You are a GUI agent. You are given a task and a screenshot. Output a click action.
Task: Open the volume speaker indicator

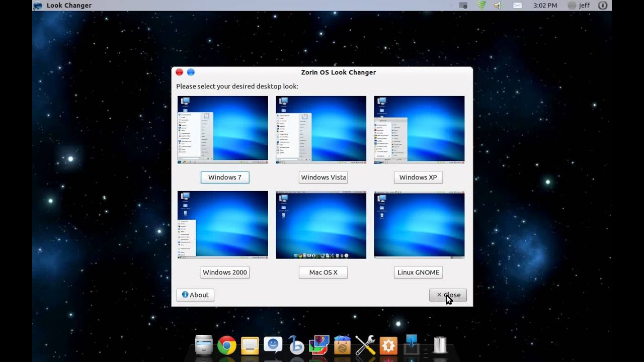499,6
